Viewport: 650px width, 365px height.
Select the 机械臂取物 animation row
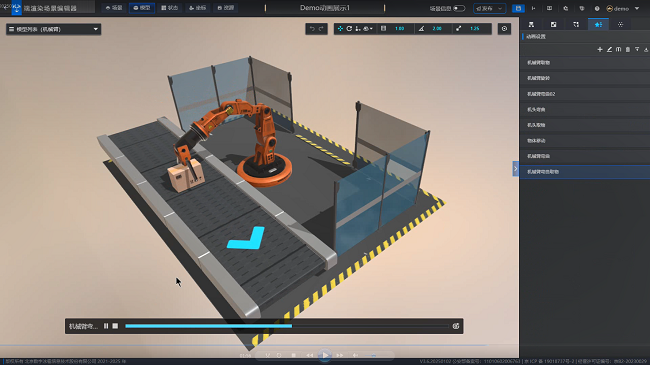pos(585,63)
